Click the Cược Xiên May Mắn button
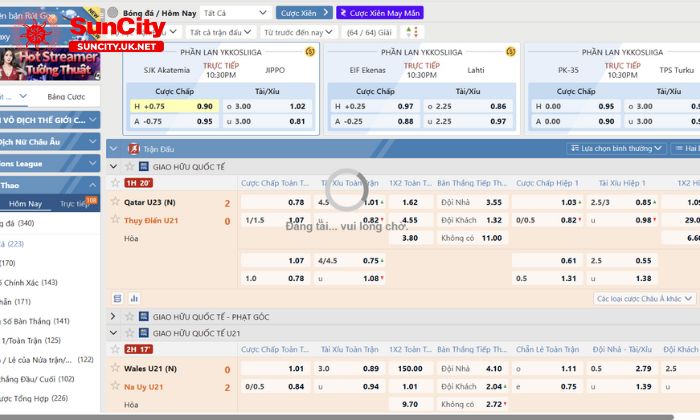Screen dimensions: 700x420 379,13
